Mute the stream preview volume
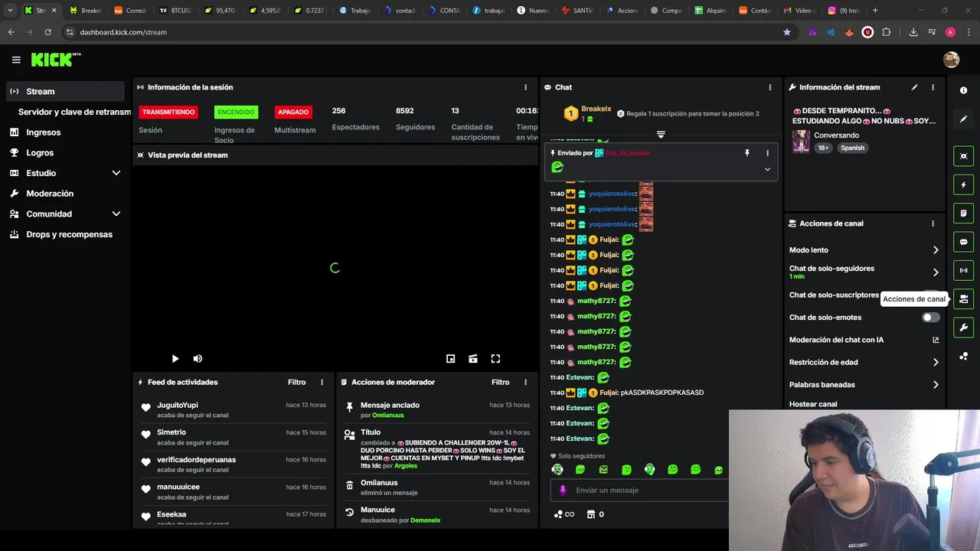 198,358
